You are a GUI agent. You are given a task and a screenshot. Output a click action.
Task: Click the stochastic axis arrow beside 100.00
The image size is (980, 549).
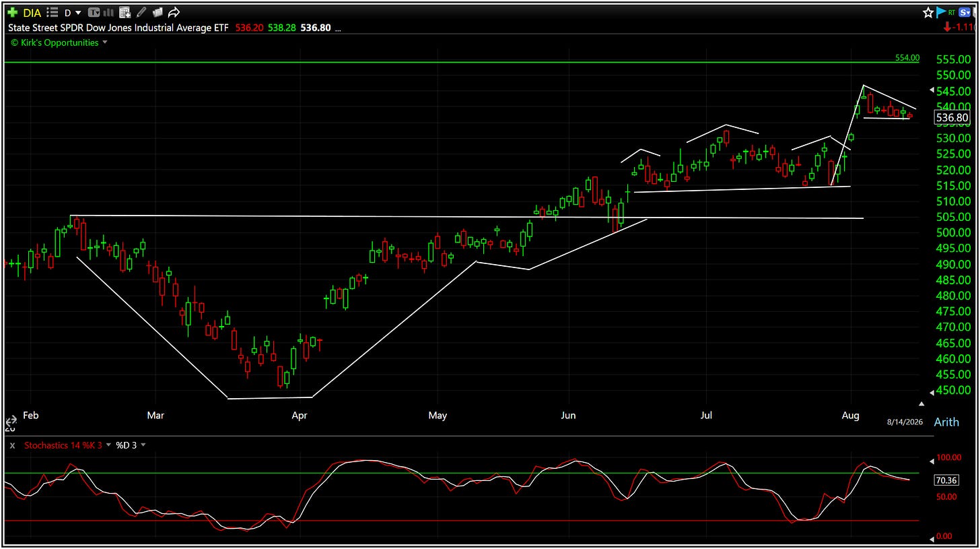point(932,461)
